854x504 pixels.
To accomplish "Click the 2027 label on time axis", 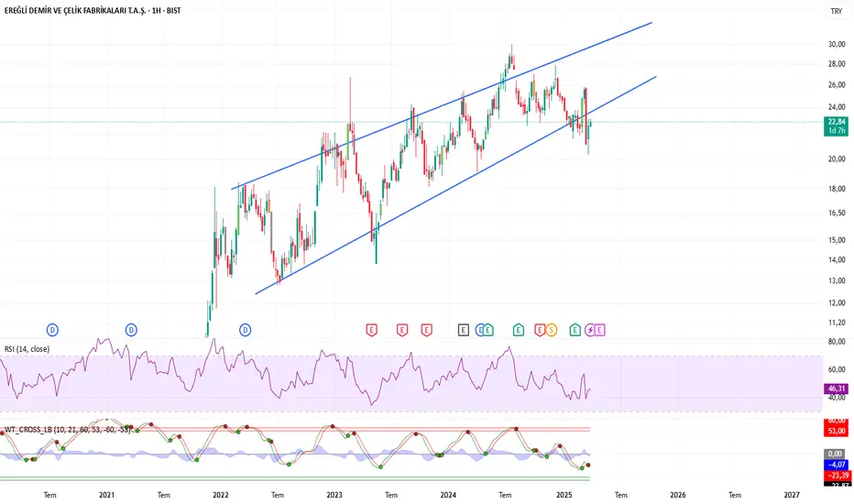I will [792, 495].
